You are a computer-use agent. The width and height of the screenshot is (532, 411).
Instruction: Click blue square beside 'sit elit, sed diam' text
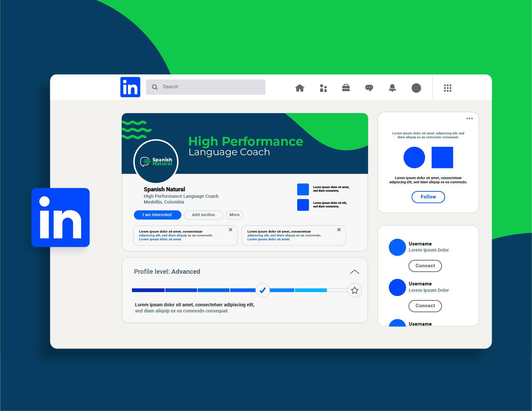pyautogui.click(x=303, y=205)
